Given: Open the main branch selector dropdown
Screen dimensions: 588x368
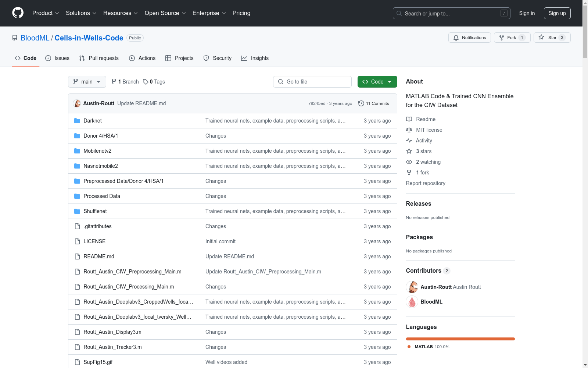Looking at the screenshot, I should pos(87,82).
